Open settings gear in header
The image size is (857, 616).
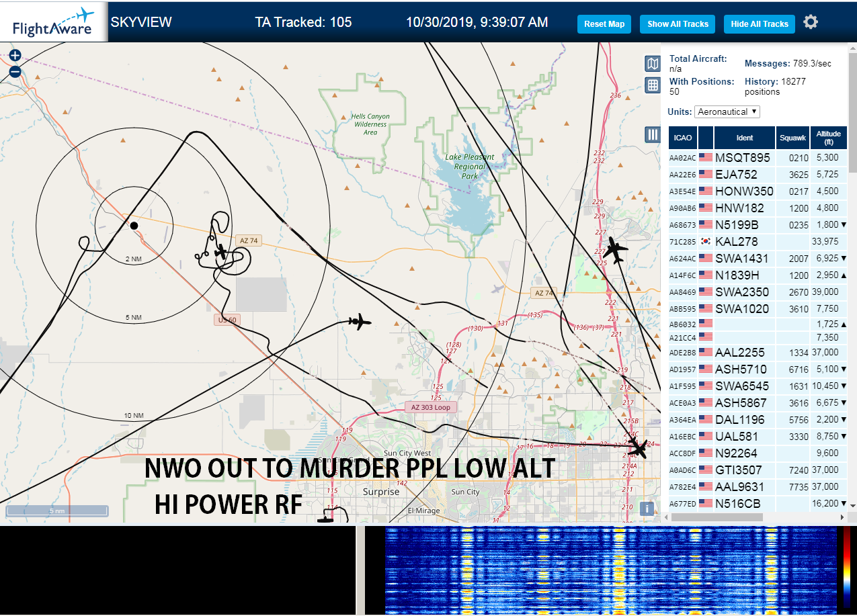tap(811, 22)
